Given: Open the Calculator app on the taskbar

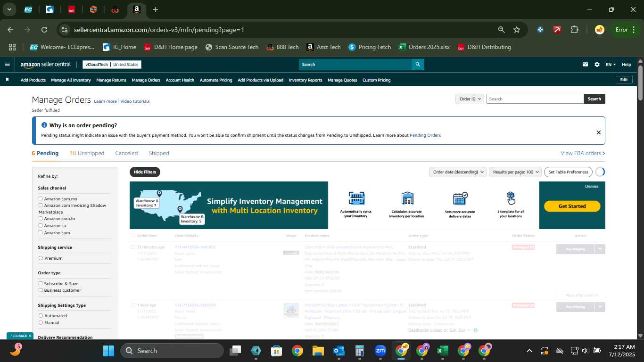Looking at the screenshot, I should pyautogui.click(x=359, y=351).
